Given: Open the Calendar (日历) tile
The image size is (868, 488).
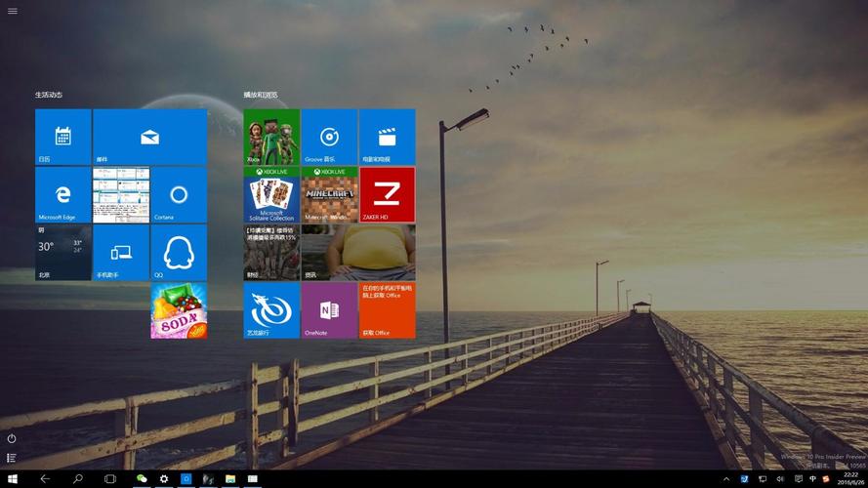Looking at the screenshot, I should (x=63, y=137).
